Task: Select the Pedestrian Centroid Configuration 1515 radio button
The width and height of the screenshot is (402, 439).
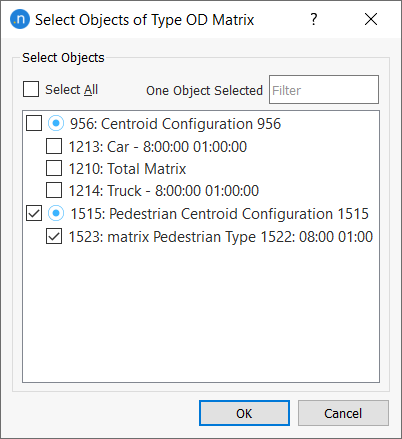Action: coord(56,213)
